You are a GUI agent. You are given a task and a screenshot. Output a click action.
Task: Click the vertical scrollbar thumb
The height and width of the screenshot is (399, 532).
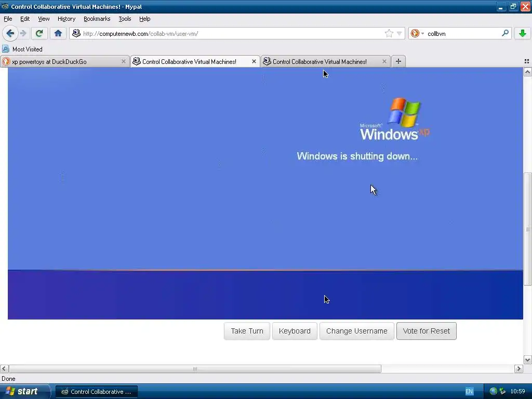(x=528, y=229)
